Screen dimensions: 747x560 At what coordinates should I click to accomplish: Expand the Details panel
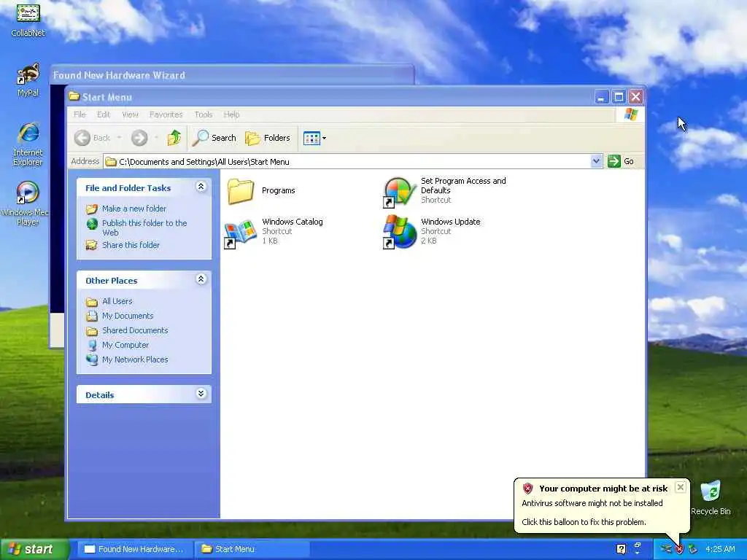point(201,393)
